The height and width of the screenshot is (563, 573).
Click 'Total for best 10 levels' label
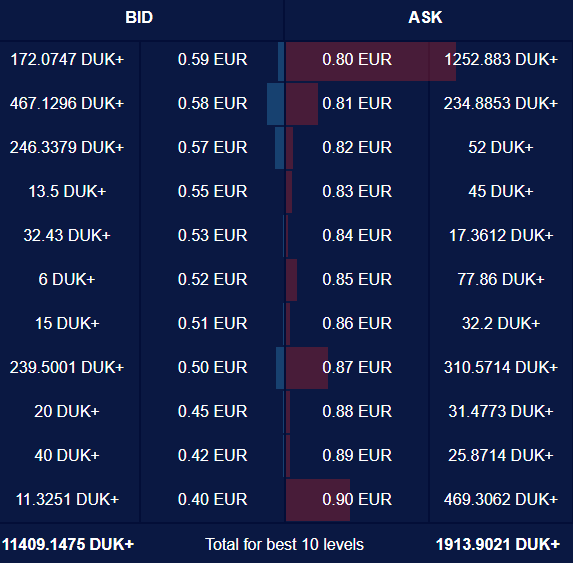(x=284, y=544)
